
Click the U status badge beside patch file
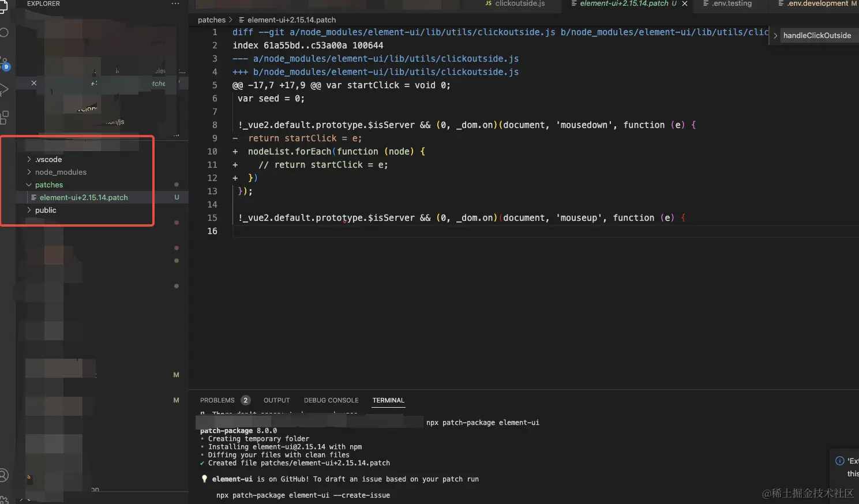pyautogui.click(x=177, y=198)
